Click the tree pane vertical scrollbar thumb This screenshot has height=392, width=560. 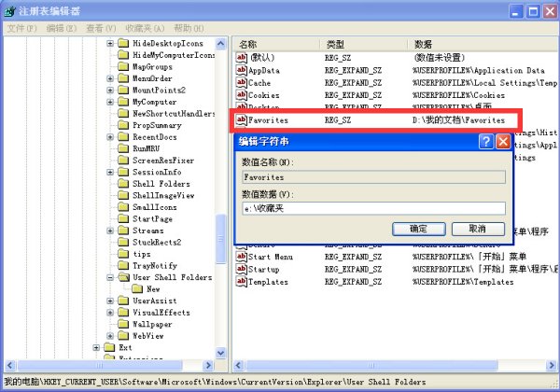[221, 239]
